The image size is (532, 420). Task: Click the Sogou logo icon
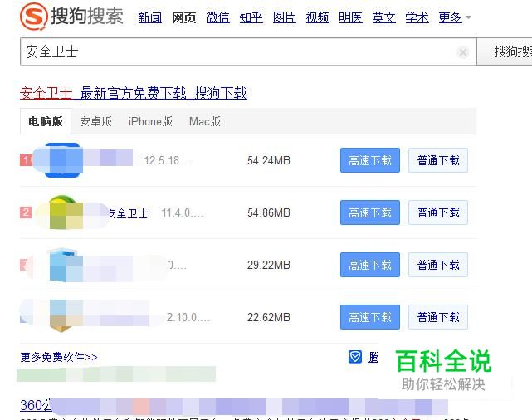(33, 16)
